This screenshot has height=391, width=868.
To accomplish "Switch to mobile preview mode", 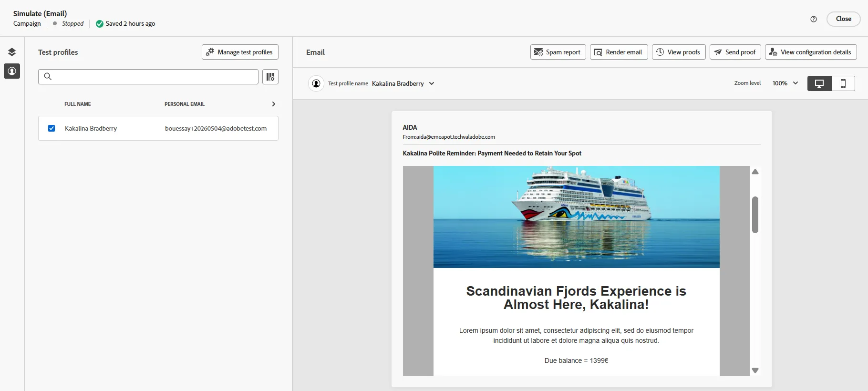I will 843,83.
